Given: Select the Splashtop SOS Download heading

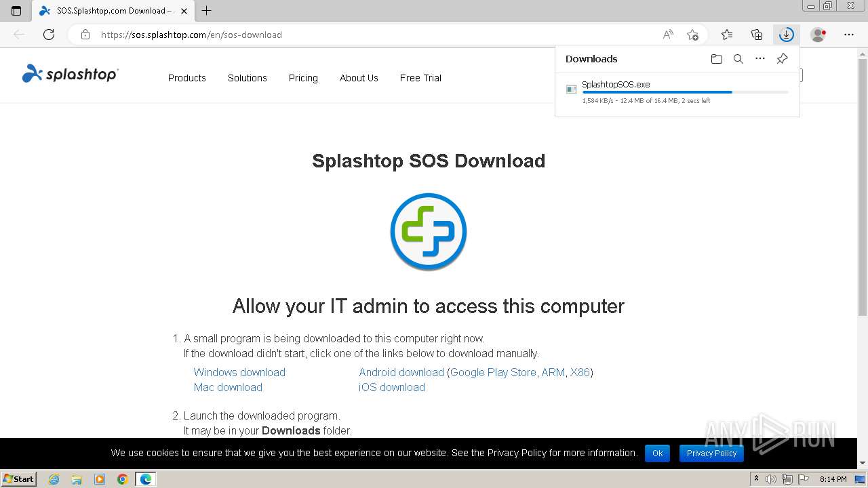Looking at the screenshot, I should 429,161.
